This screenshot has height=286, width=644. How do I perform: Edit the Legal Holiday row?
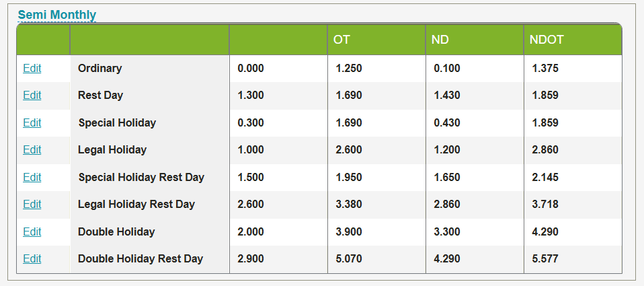(x=32, y=150)
